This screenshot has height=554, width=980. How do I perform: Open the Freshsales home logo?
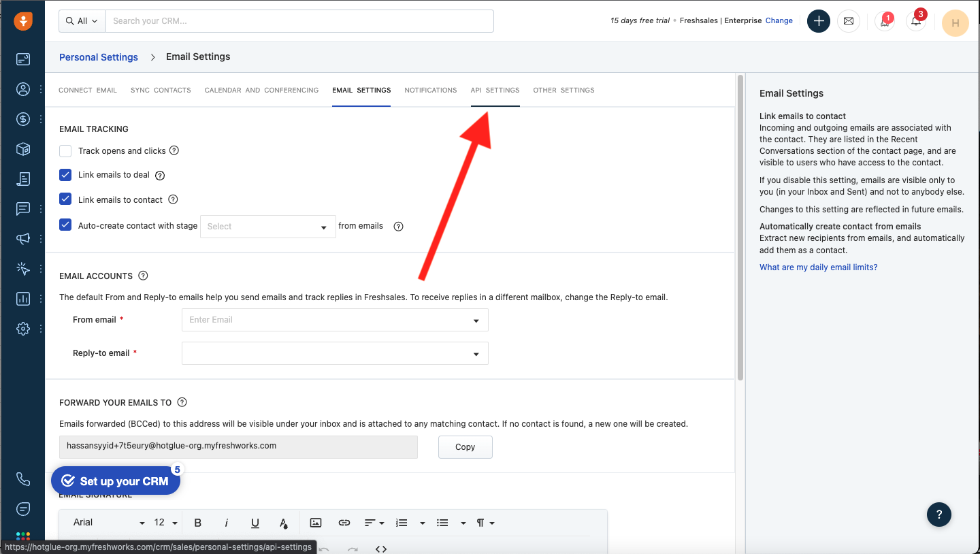pyautogui.click(x=23, y=21)
